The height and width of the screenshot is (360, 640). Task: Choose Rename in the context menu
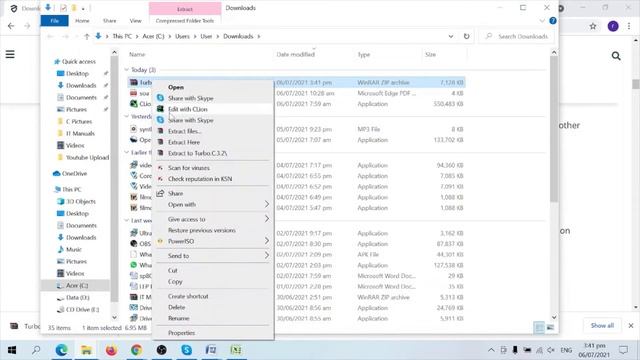pos(178,318)
